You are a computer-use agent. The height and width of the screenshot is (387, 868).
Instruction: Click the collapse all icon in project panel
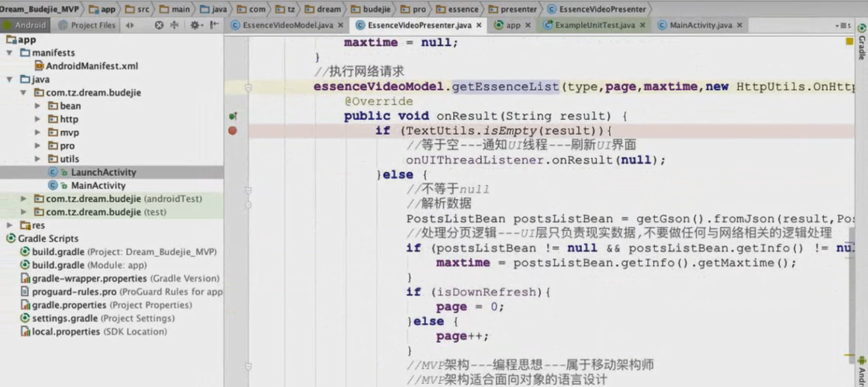point(174,25)
